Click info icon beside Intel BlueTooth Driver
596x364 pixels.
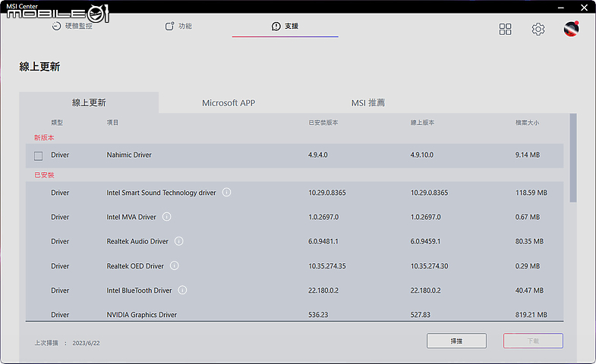[182, 290]
